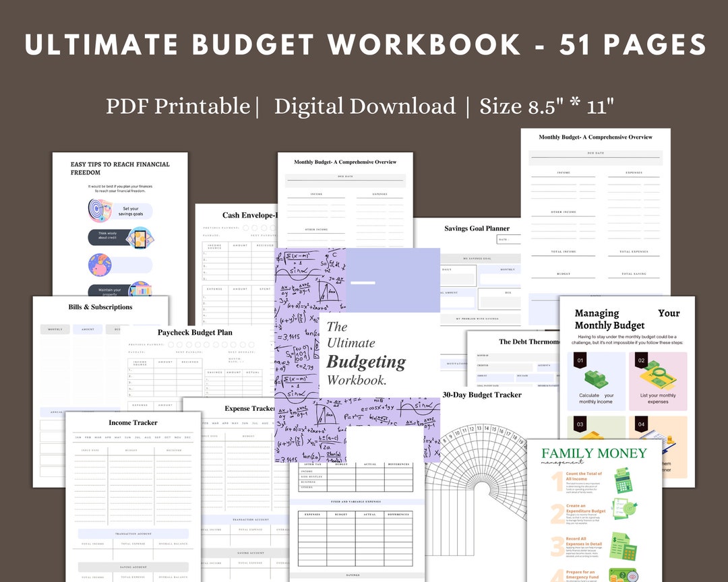The width and height of the screenshot is (728, 582).
Task: Click the Digital Download text
Action: (x=365, y=106)
